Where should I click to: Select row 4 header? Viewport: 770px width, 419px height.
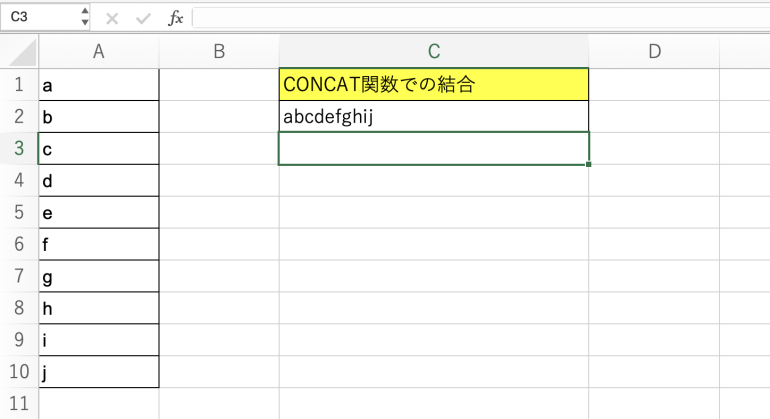pyautogui.click(x=19, y=180)
